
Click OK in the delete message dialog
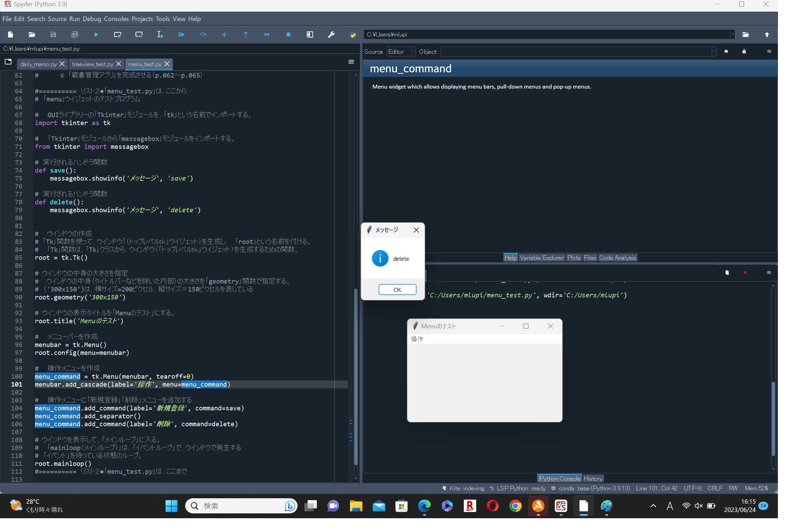[x=397, y=289]
